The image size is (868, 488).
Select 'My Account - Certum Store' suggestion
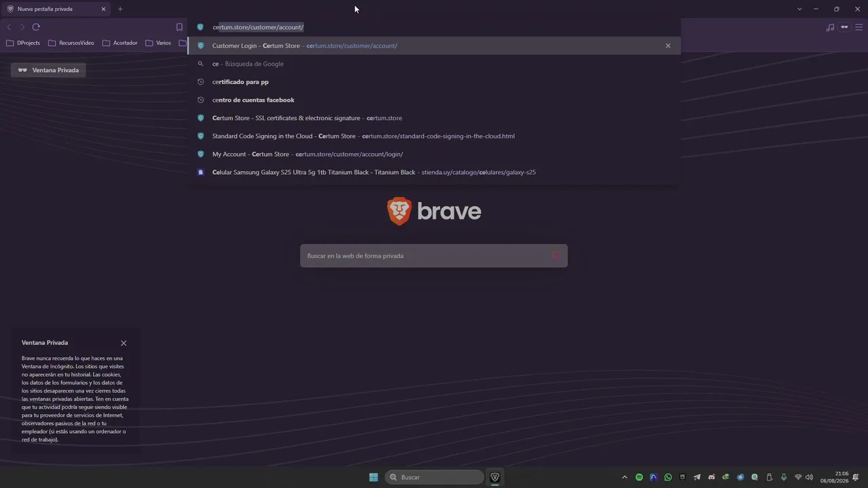tap(434, 154)
